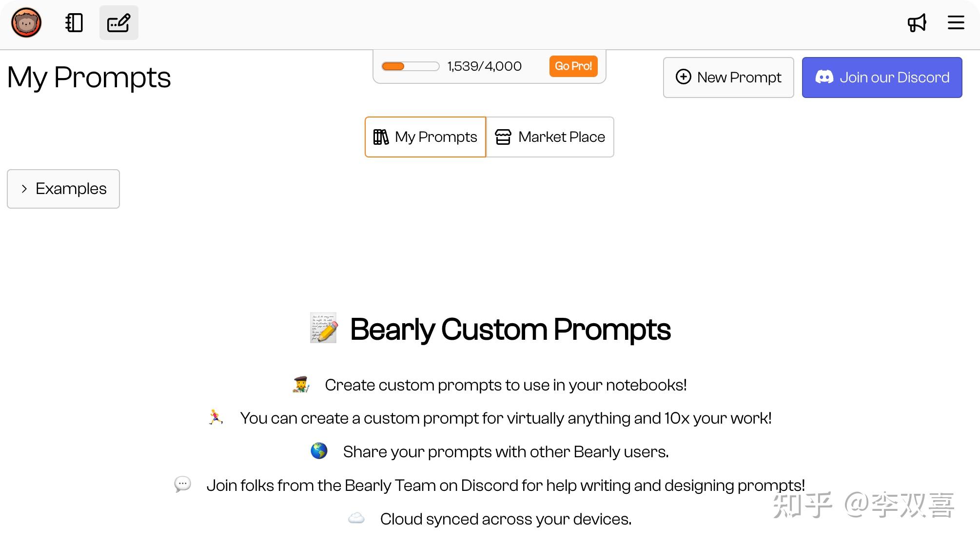Click the books icon in My Prompts tab
980x545 pixels.
[381, 137]
